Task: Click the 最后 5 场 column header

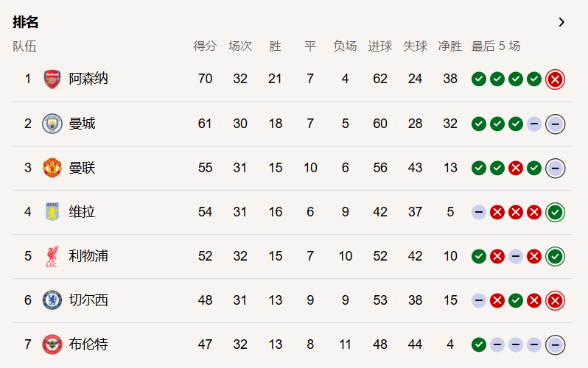Action: pyautogui.click(x=496, y=46)
